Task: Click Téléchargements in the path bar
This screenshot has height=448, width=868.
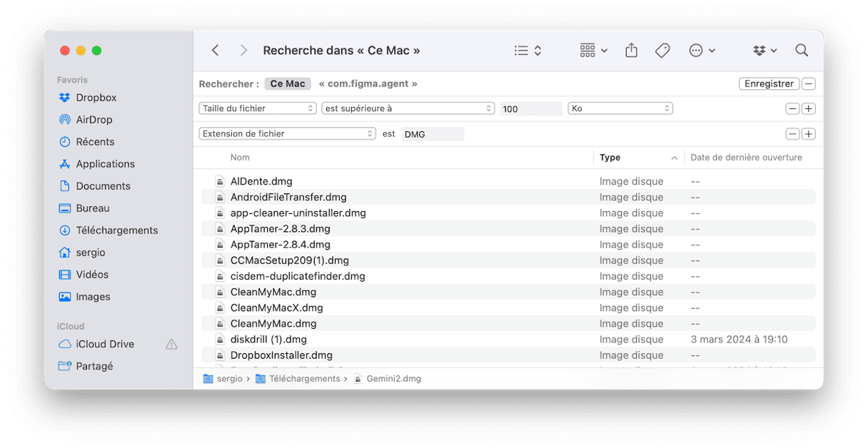Action: pos(298,379)
